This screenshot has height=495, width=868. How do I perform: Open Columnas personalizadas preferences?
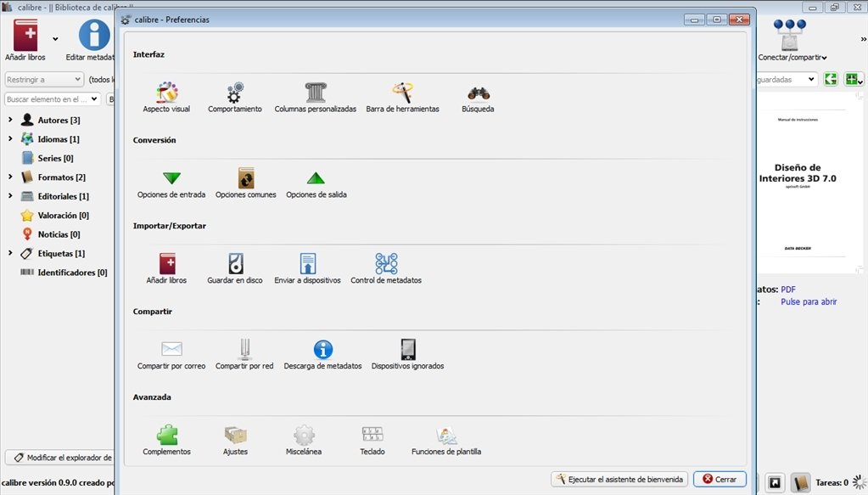tap(316, 98)
